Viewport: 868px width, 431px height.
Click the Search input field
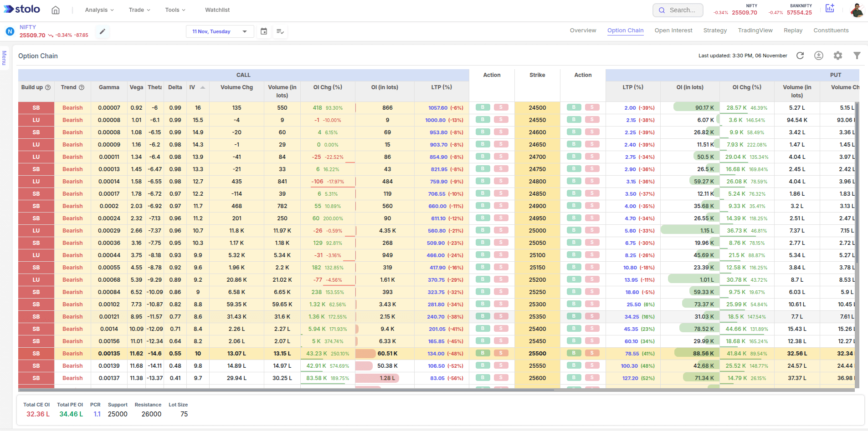point(678,10)
